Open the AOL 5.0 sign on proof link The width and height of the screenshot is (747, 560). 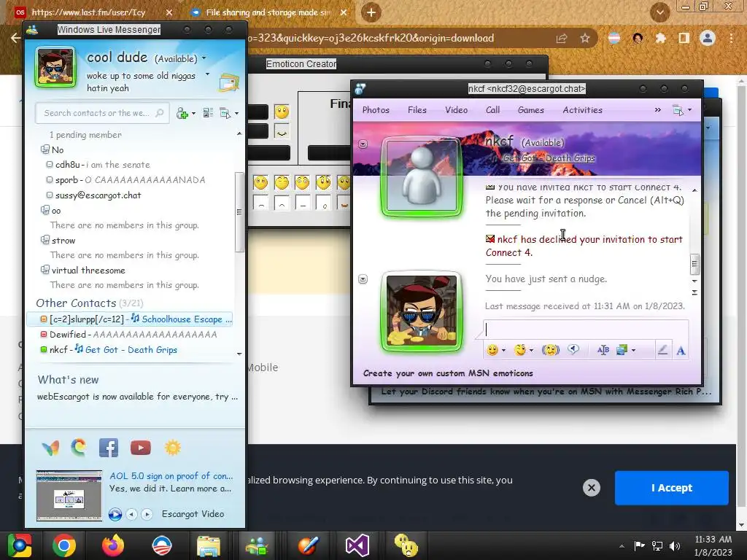click(x=171, y=475)
